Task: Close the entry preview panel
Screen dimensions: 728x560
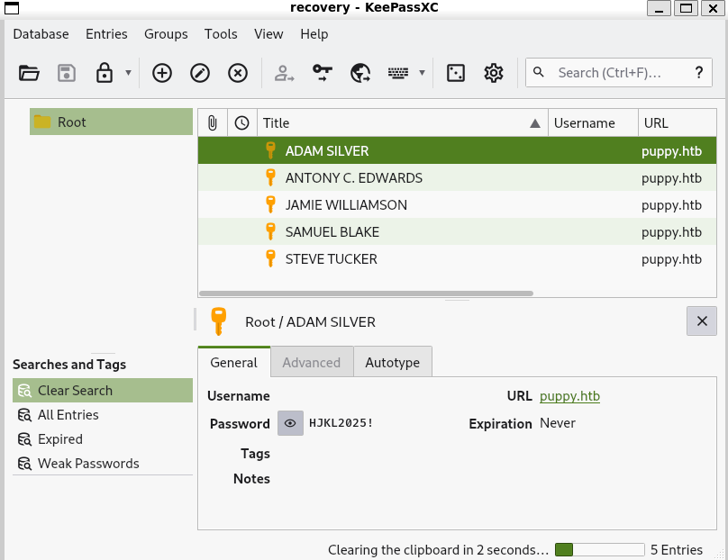Action: [702, 321]
